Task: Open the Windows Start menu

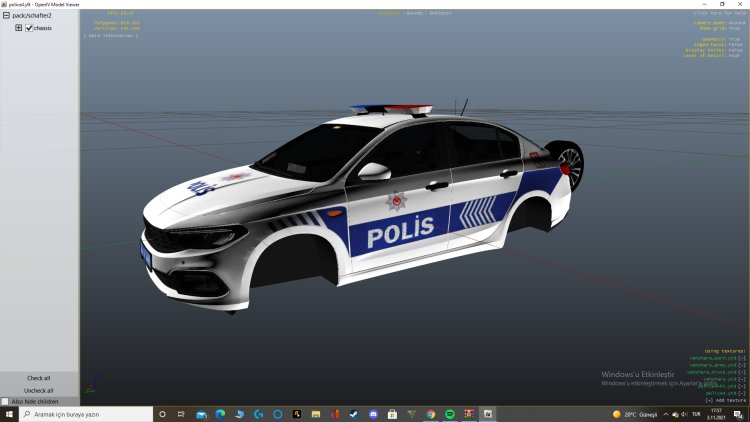Action: [9, 414]
